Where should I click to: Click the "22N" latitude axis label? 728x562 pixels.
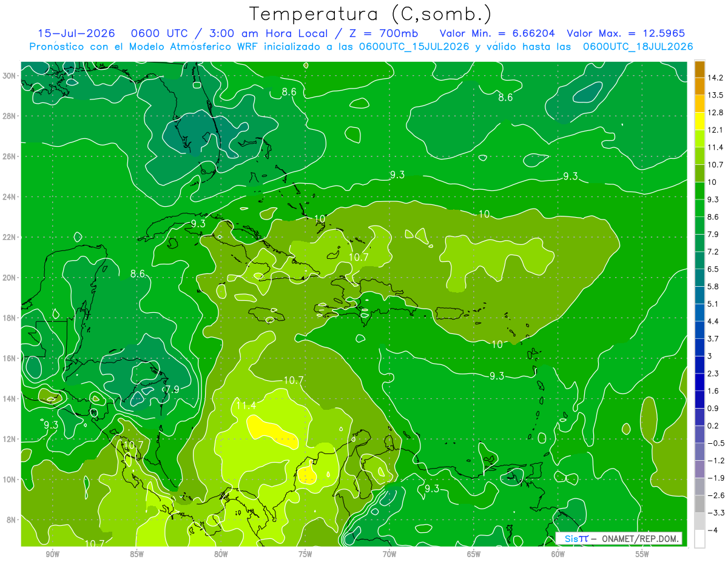[10, 237]
